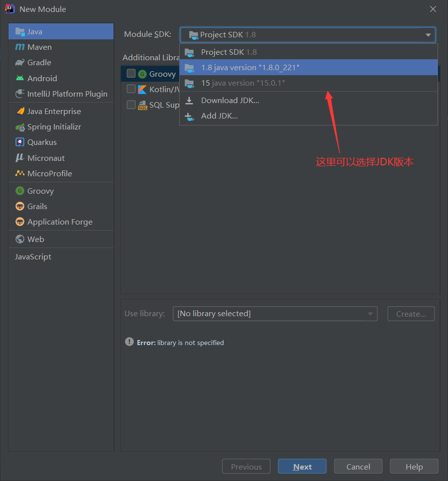Choose Project SDK 1.8 from dropdown list

point(309,52)
